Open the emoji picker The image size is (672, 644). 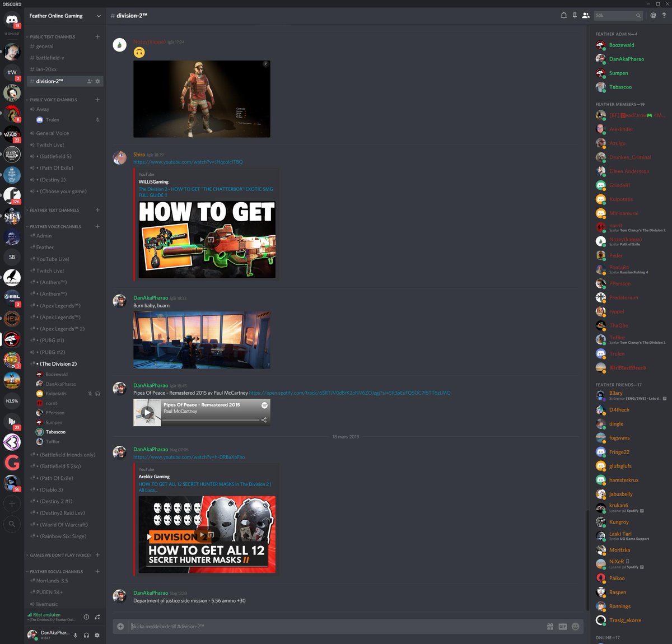575,626
